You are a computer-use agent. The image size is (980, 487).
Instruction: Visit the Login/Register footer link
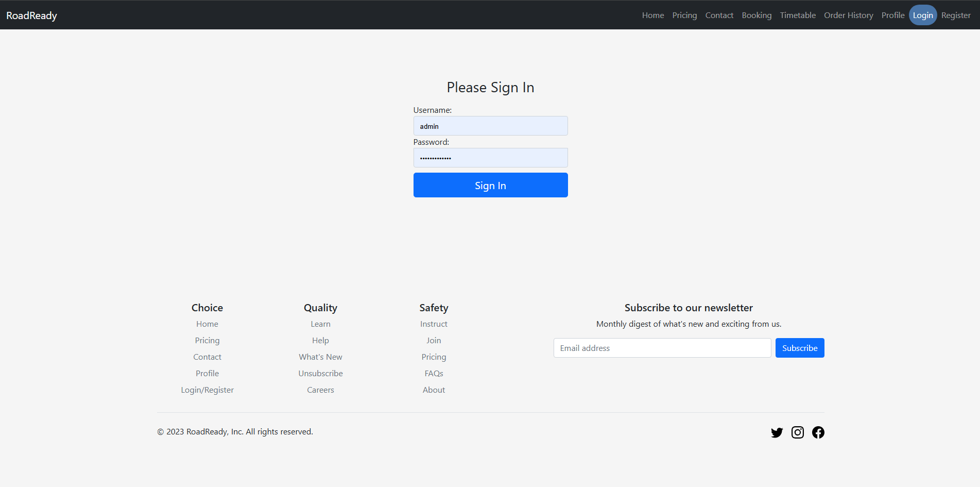(x=207, y=390)
